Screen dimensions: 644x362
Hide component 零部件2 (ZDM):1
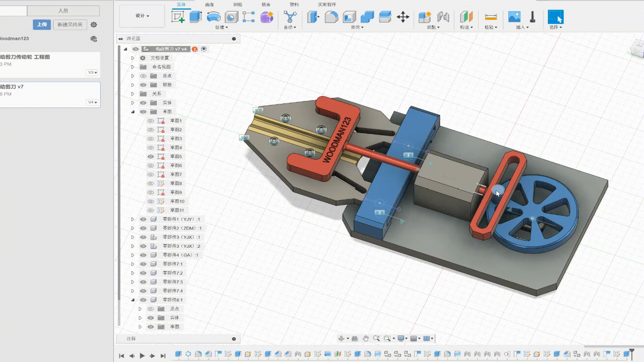pos(143,228)
